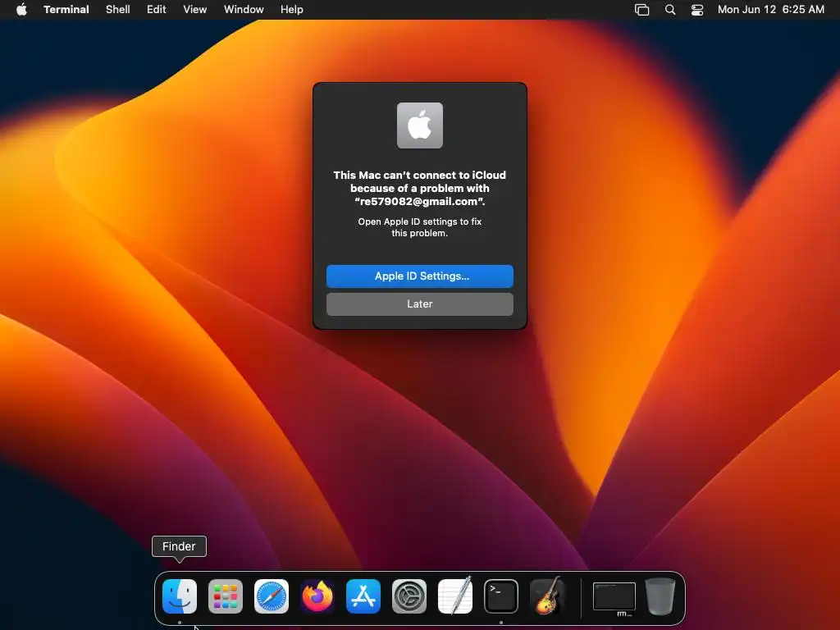Open System Settings gear in Dock
The height and width of the screenshot is (630, 840).
coord(409,596)
